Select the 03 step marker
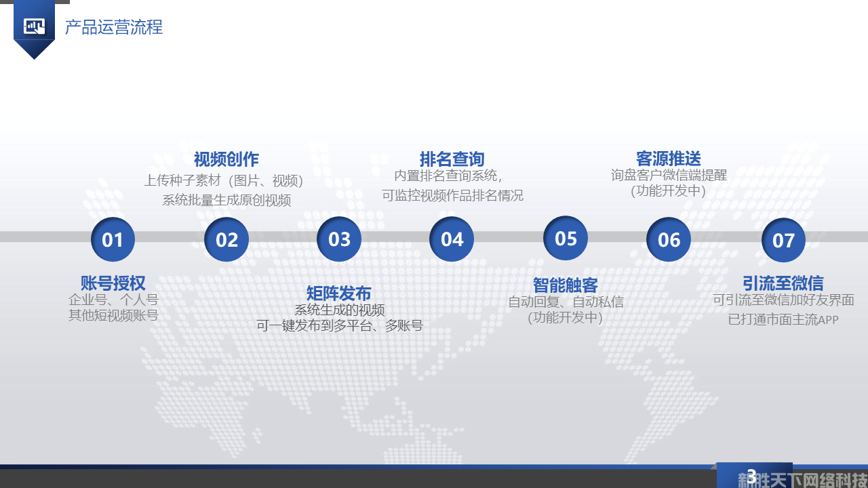The height and width of the screenshot is (488, 868). (339, 239)
